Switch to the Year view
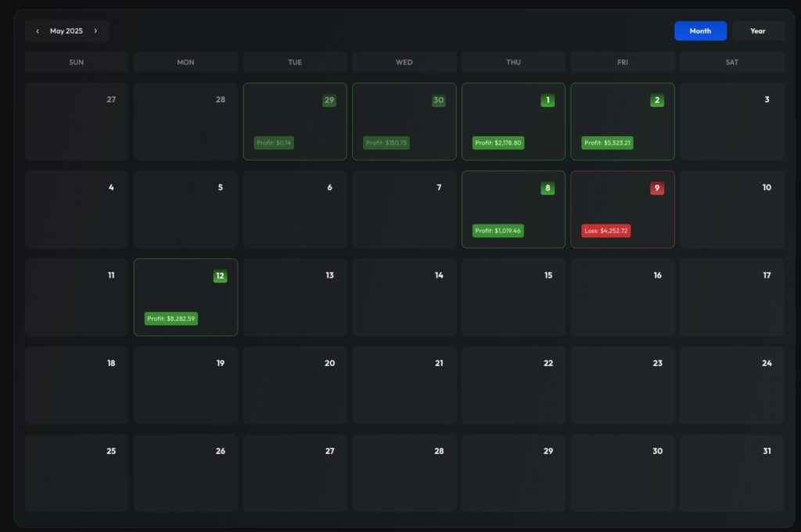Screen dimensions: 801x532 click(757, 31)
